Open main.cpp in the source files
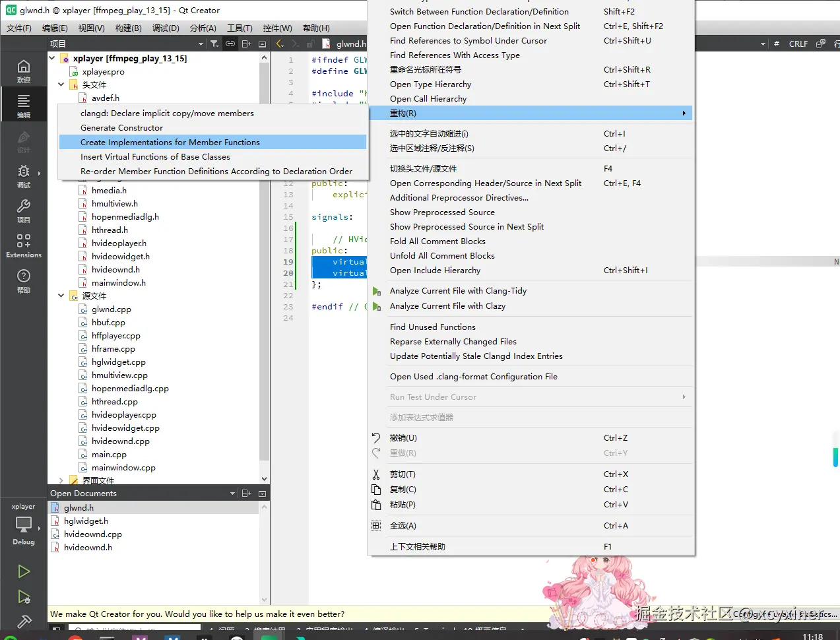The image size is (840, 640). [109, 454]
